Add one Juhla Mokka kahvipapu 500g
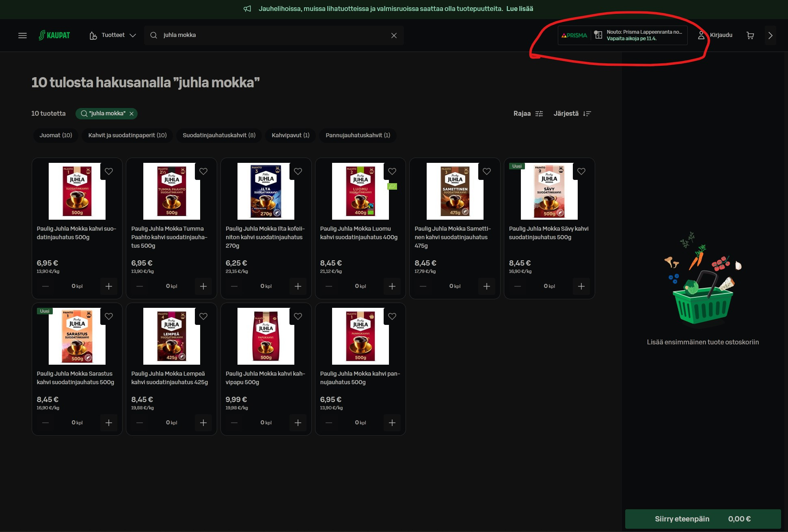 click(298, 423)
